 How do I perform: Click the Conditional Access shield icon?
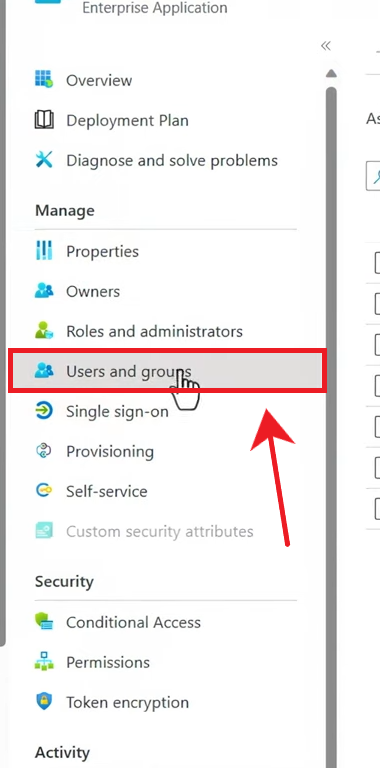tap(44, 622)
